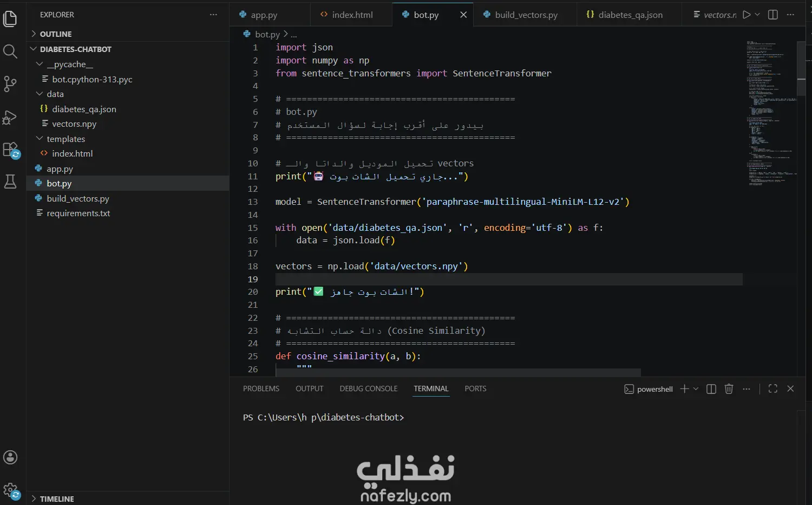Open the PORTS panel tab
812x505 pixels.
tap(475, 389)
